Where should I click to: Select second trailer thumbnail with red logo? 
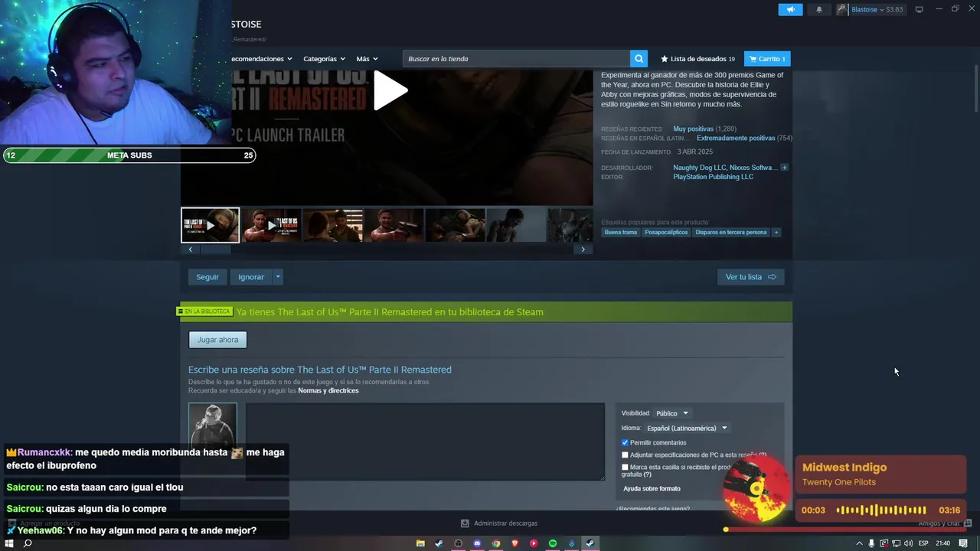click(x=271, y=225)
